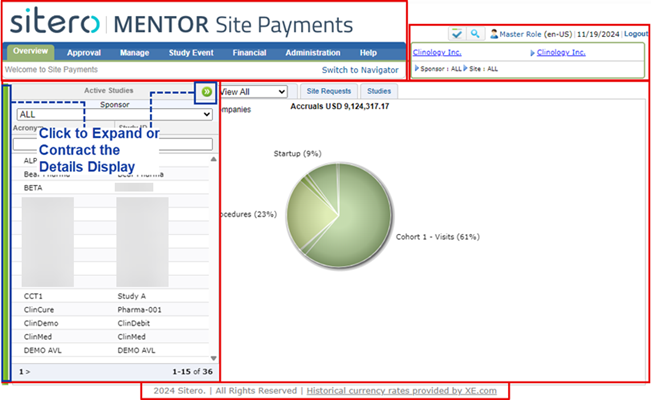Go to next page using 1 > pager
Image resolution: width=651 pixels, height=400 pixels.
24,372
